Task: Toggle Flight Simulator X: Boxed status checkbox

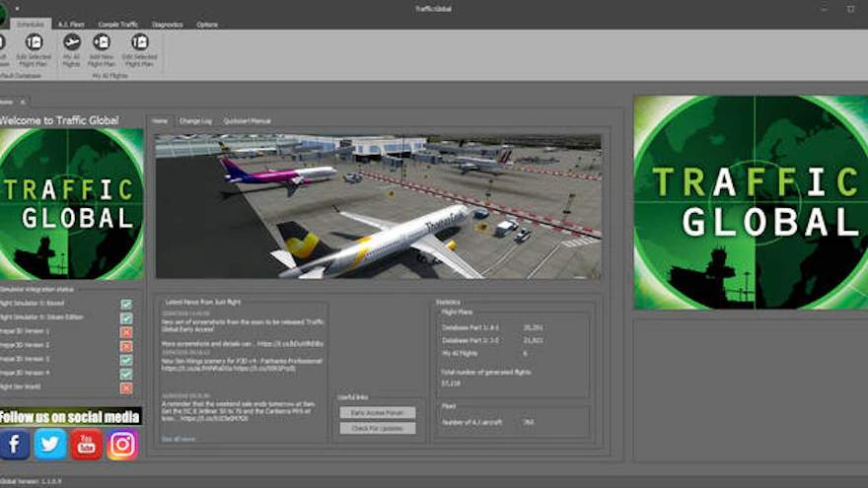Action: (126, 305)
